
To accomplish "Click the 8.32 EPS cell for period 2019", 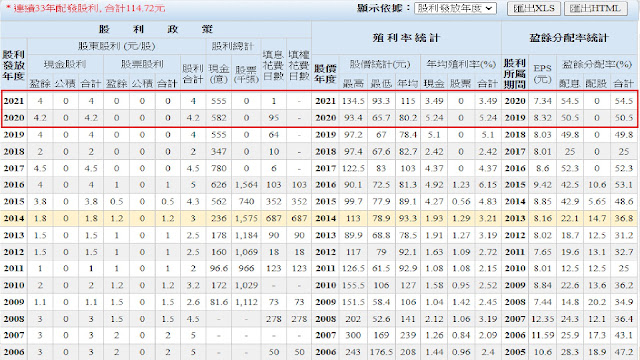I will click(x=542, y=118).
